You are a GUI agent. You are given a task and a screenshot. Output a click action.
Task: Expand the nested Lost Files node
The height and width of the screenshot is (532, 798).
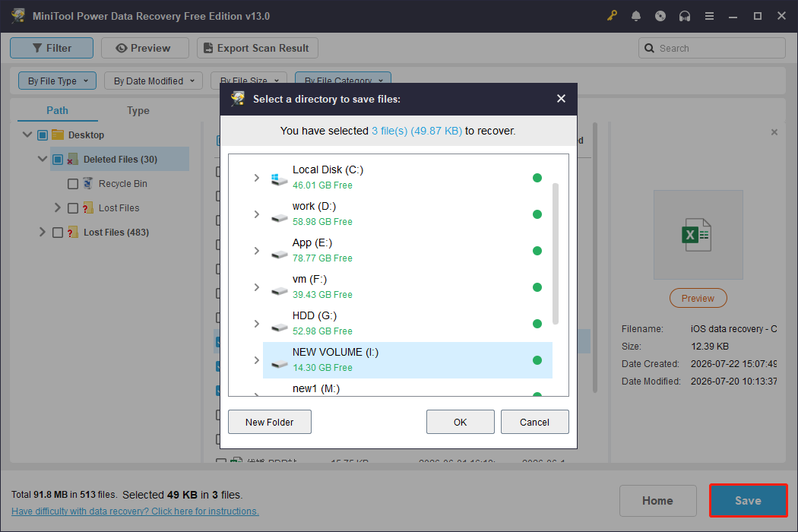pos(58,207)
